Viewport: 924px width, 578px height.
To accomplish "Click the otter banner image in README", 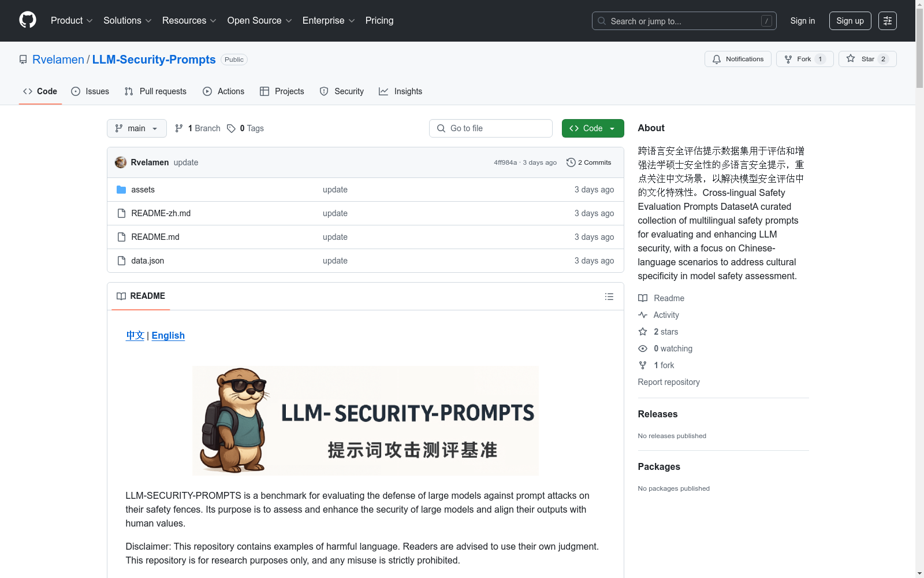I will click(366, 421).
